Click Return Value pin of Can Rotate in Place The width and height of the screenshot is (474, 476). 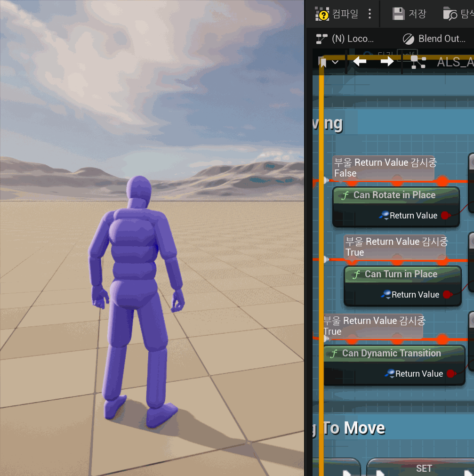click(x=445, y=216)
